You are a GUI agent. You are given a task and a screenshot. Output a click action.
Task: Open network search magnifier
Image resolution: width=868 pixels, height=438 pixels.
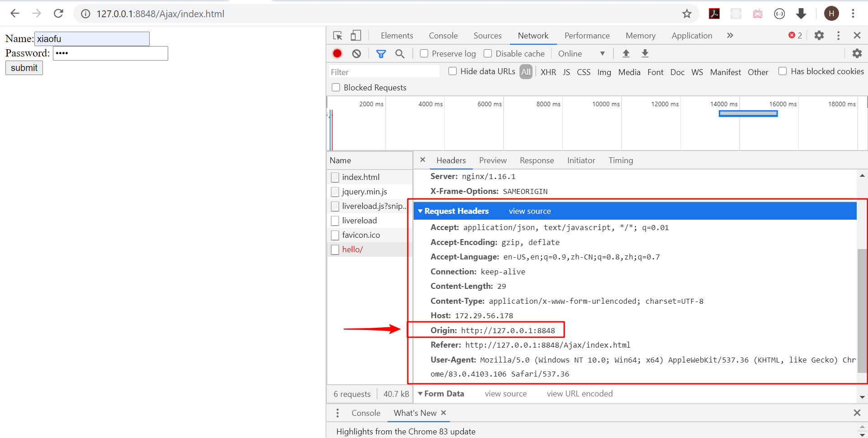[x=400, y=54]
